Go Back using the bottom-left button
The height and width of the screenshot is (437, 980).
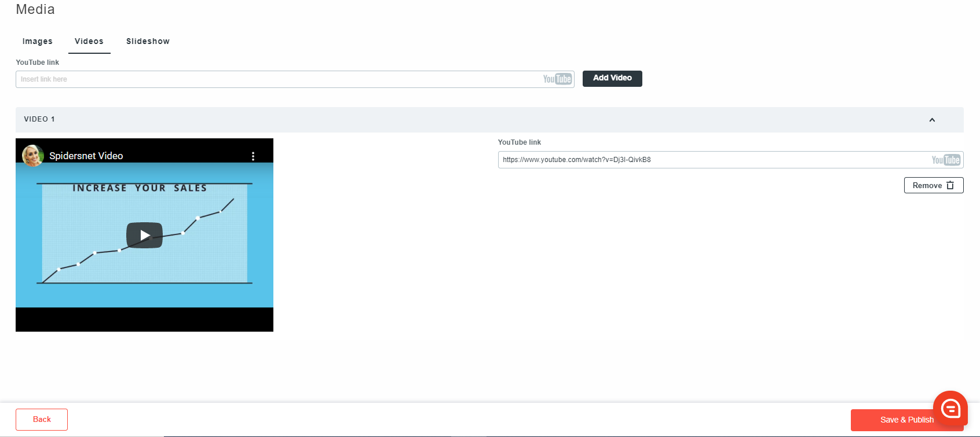click(x=42, y=420)
